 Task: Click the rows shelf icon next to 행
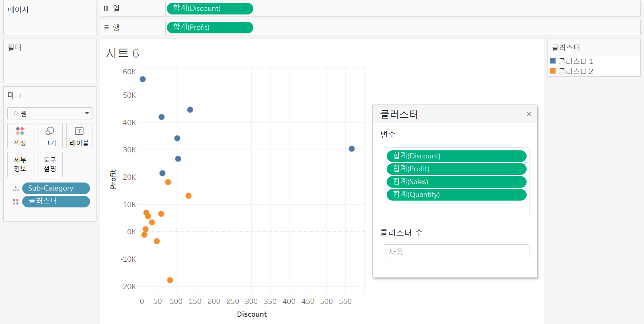(x=106, y=27)
